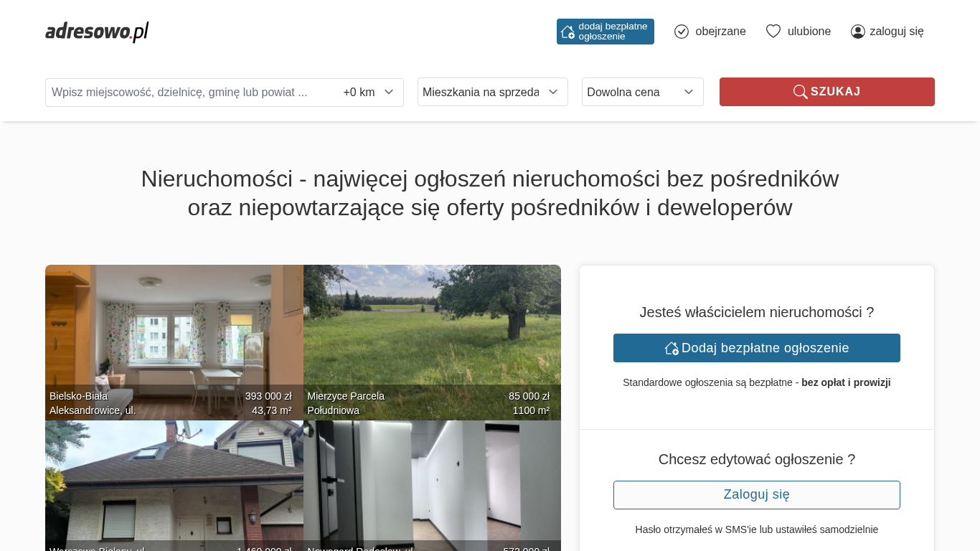980x551 pixels.
Task: Focus the location search input field
Action: point(190,93)
